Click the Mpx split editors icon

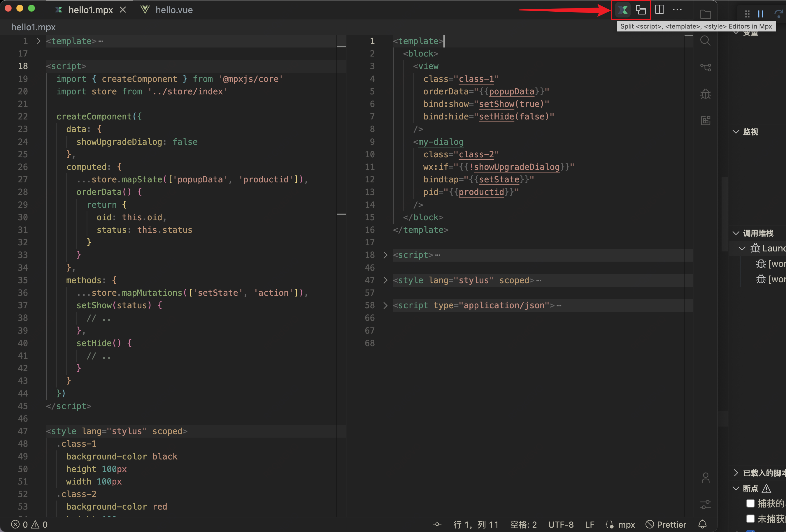pyautogui.click(x=623, y=10)
